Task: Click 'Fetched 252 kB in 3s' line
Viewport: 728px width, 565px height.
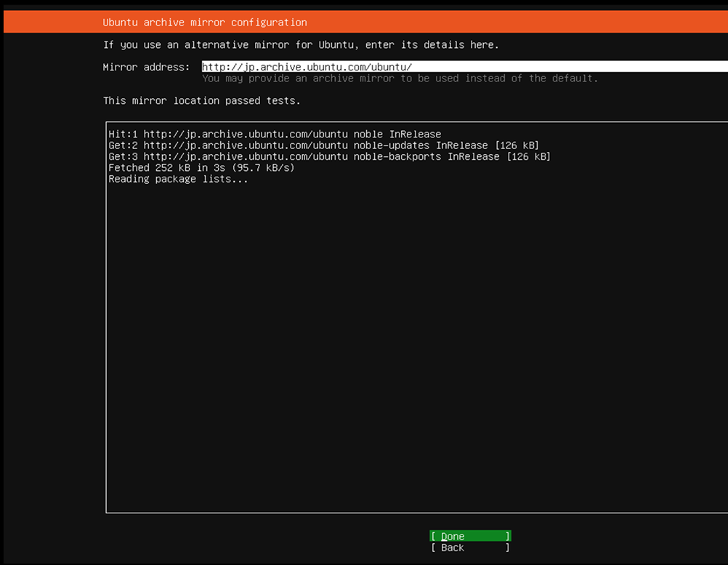Action: click(201, 168)
